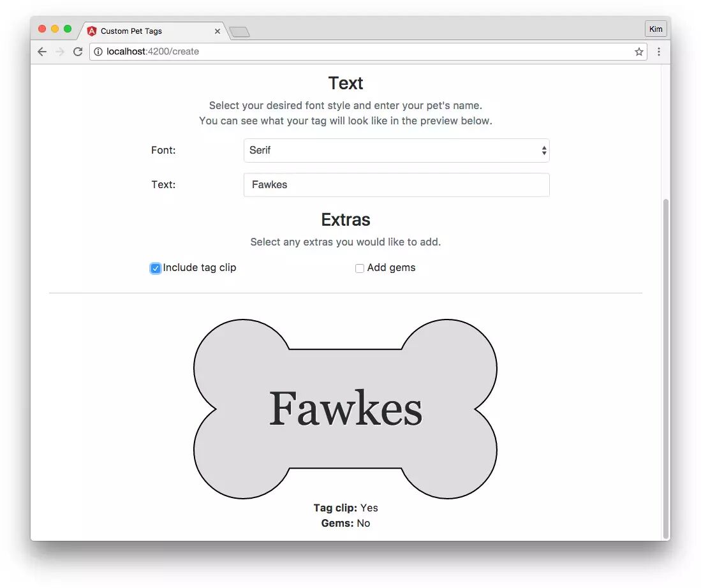The image size is (701, 588).
Task: Click the 'Select your desired font style' line
Action: point(346,105)
